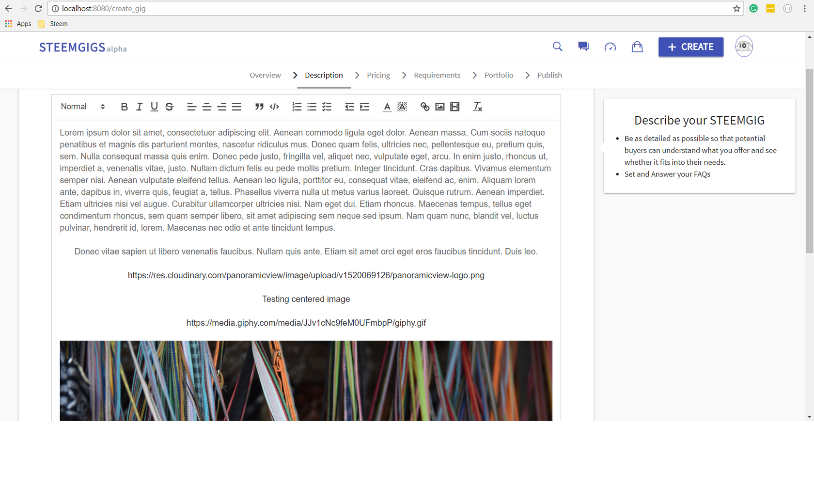Toggle bold formatting in editor toolbar

125,107
